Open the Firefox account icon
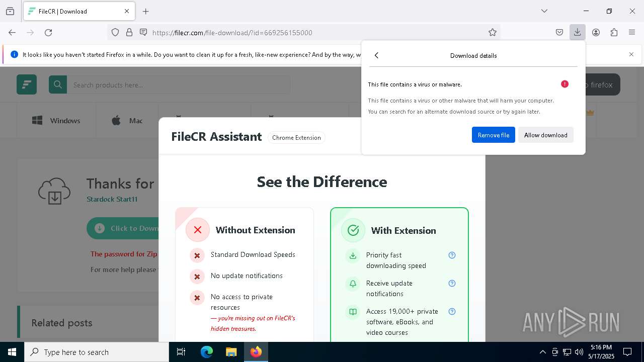Image resolution: width=644 pixels, height=362 pixels. pos(596,32)
